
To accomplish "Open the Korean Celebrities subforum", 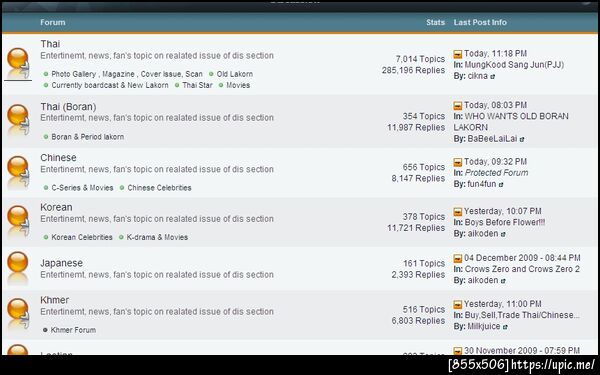I will pos(82,237).
